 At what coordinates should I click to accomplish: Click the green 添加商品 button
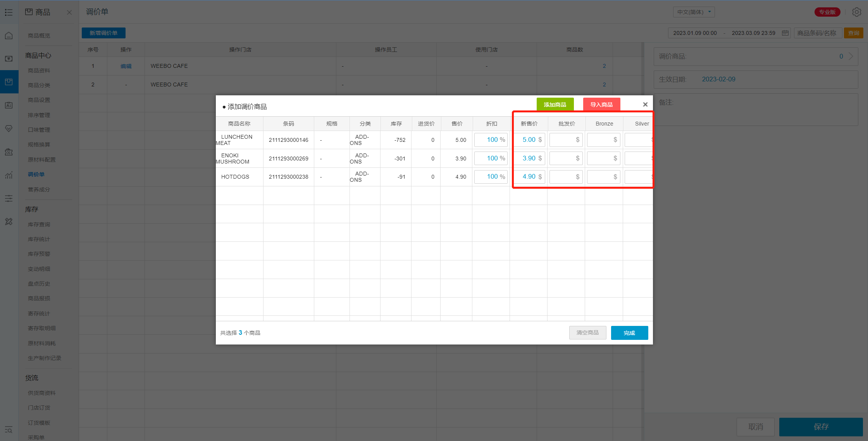[555, 105]
